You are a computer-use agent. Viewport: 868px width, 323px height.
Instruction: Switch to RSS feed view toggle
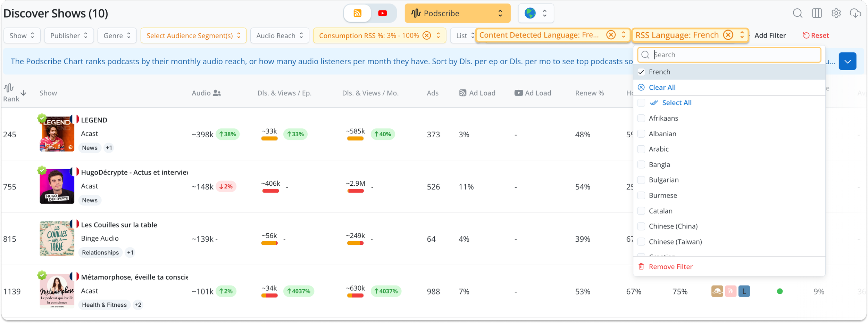coord(357,13)
